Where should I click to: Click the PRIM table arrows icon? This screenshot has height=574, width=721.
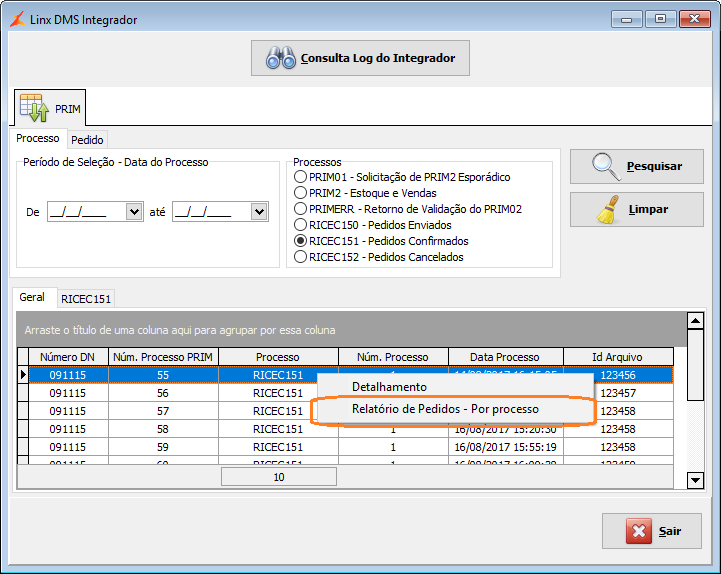[34, 108]
